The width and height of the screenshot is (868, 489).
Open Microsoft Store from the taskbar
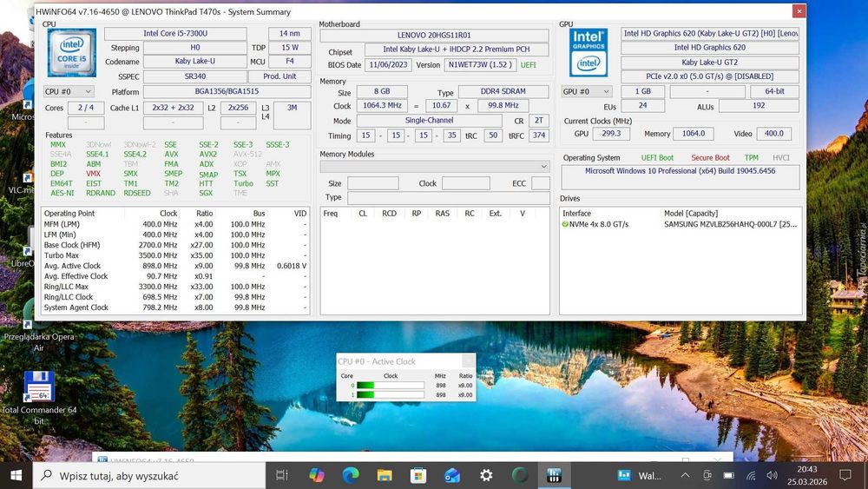pyautogui.click(x=418, y=475)
